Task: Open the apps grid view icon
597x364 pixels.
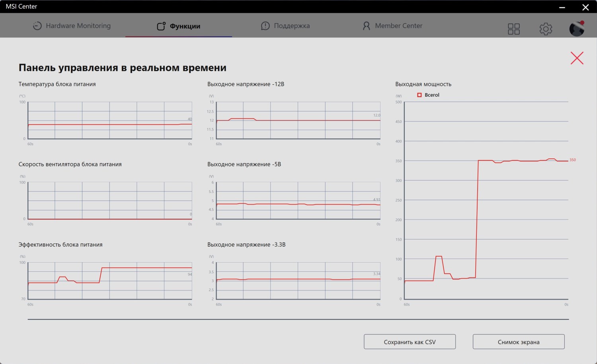Action: tap(514, 29)
